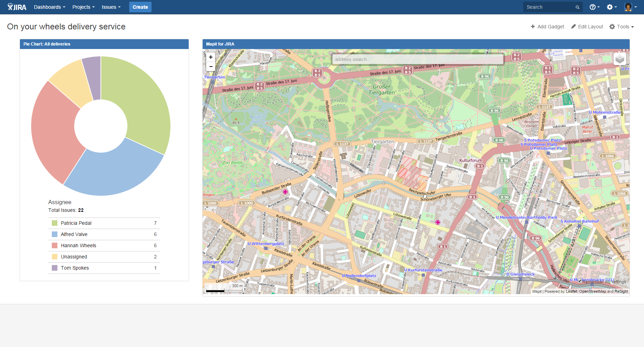Zoom out on the map
Image resolution: width=644 pixels, height=347 pixels.
211,67
